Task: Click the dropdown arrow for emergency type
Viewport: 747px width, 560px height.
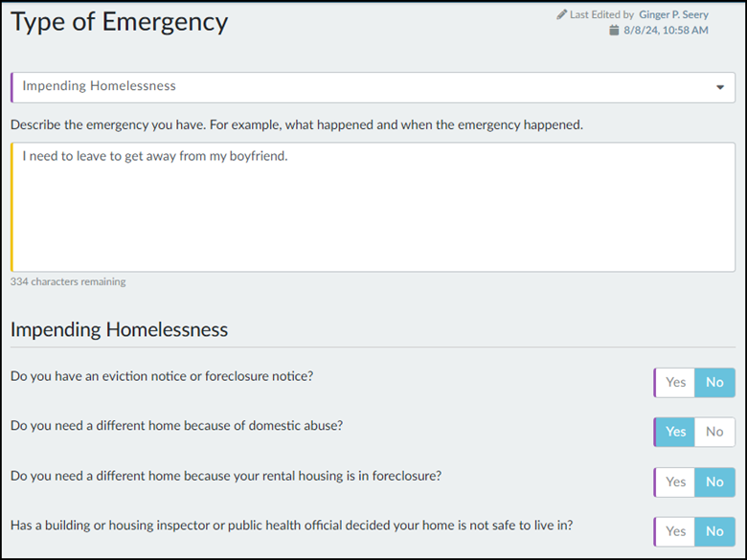Action: (720, 87)
